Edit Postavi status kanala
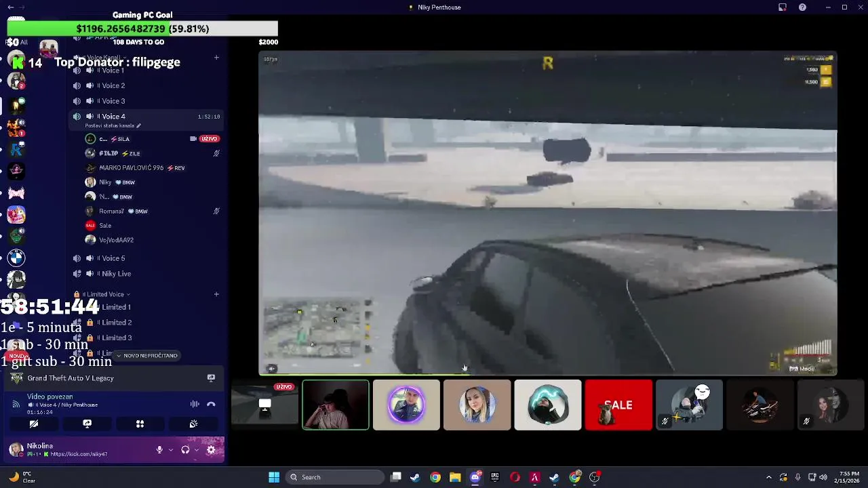 pyautogui.click(x=113, y=126)
